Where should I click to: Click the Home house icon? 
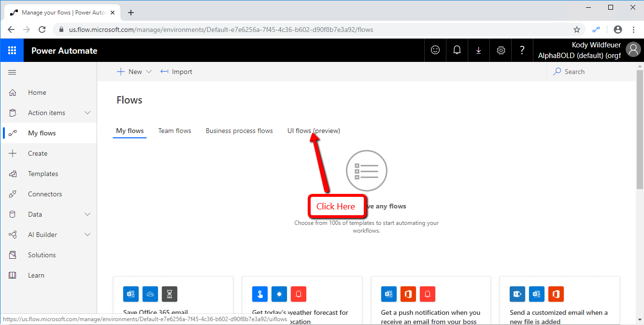(13, 92)
